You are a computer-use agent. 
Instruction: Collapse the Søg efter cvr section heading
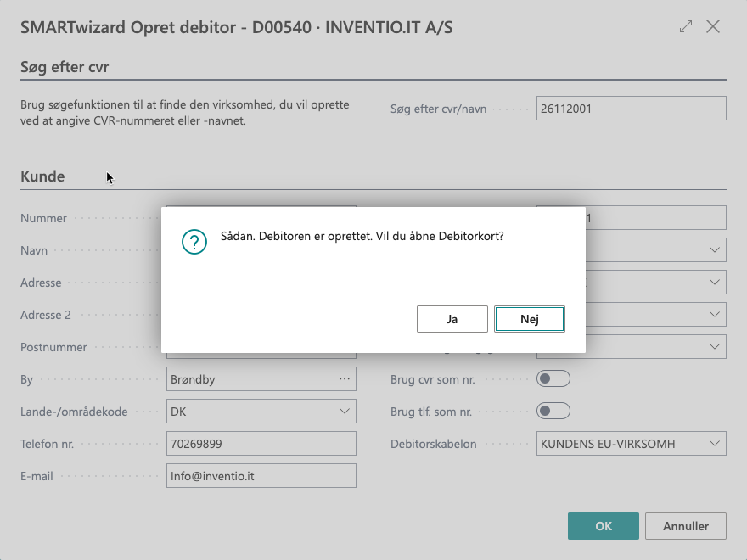(x=65, y=67)
